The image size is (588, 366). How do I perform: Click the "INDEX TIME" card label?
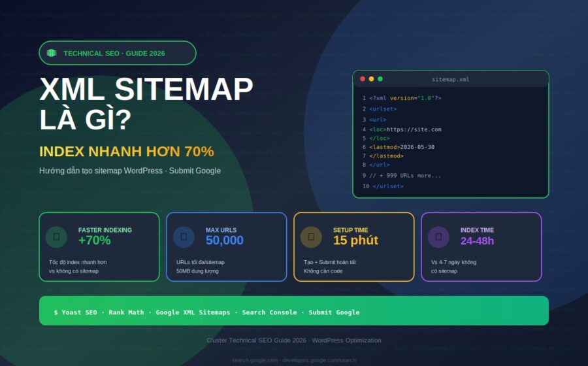(x=477, y=230)
